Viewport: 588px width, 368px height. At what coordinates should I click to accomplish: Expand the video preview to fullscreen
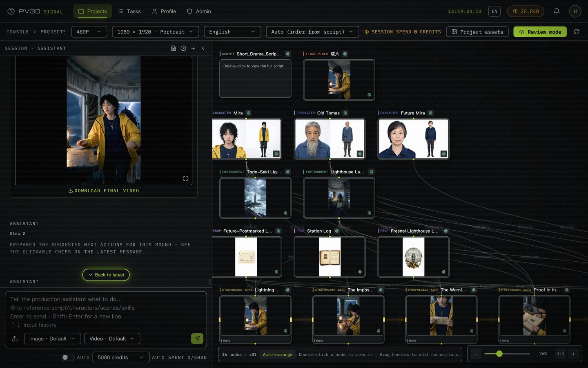pyautogui.click(x=185, y=179)
